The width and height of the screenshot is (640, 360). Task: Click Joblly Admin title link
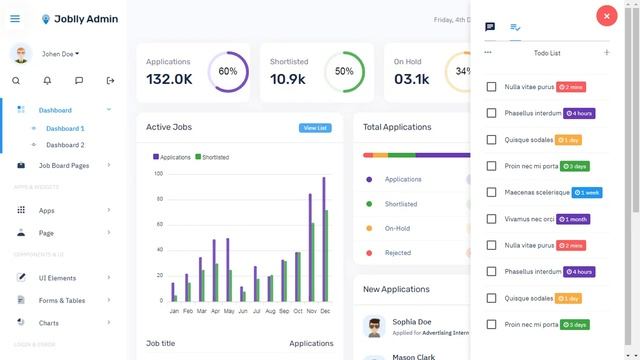pyautogui.click(x=86, y=19)
